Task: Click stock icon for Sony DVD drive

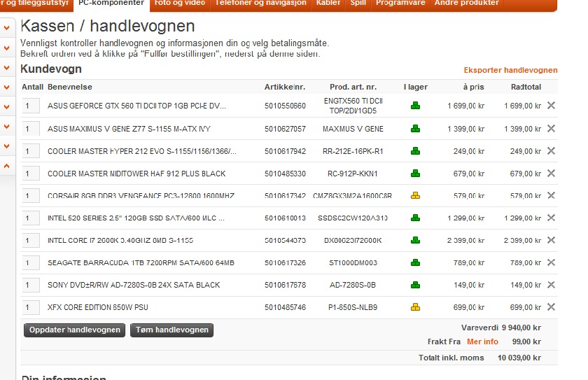Action: point(416,286)
